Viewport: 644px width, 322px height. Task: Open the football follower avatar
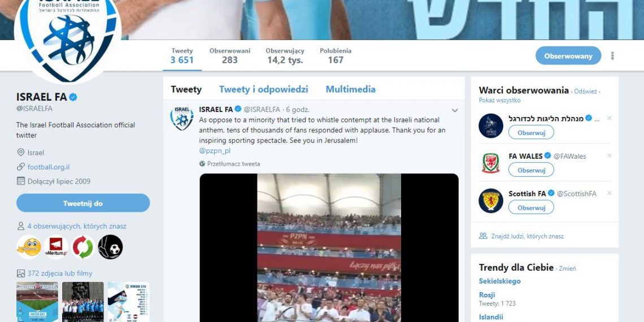110,247
